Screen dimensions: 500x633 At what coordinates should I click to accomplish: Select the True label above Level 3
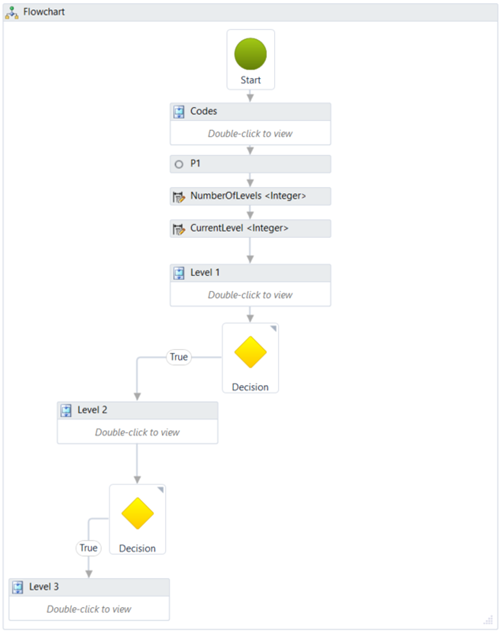pos(88,548)
